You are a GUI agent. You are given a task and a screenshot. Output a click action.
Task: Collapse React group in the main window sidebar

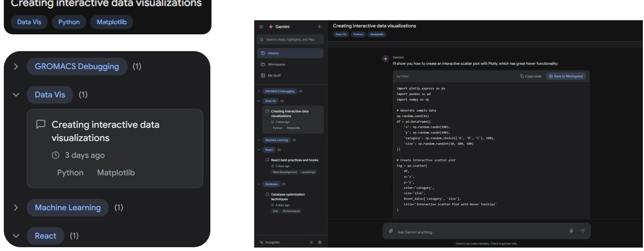click(x=259, y=150)
